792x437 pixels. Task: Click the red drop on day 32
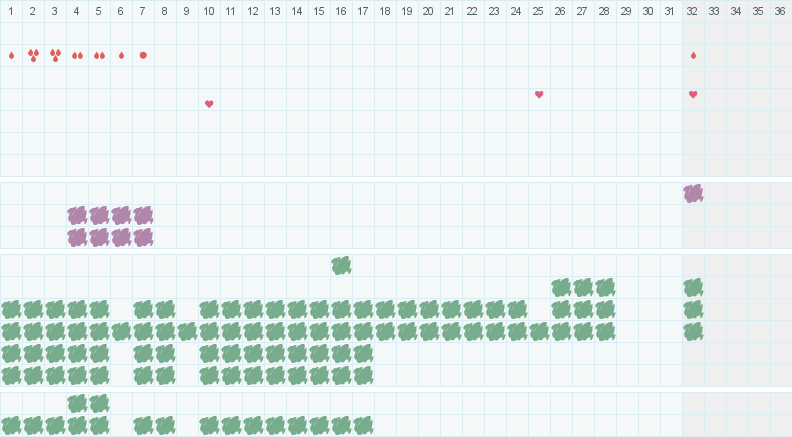[x=693, y=55]
